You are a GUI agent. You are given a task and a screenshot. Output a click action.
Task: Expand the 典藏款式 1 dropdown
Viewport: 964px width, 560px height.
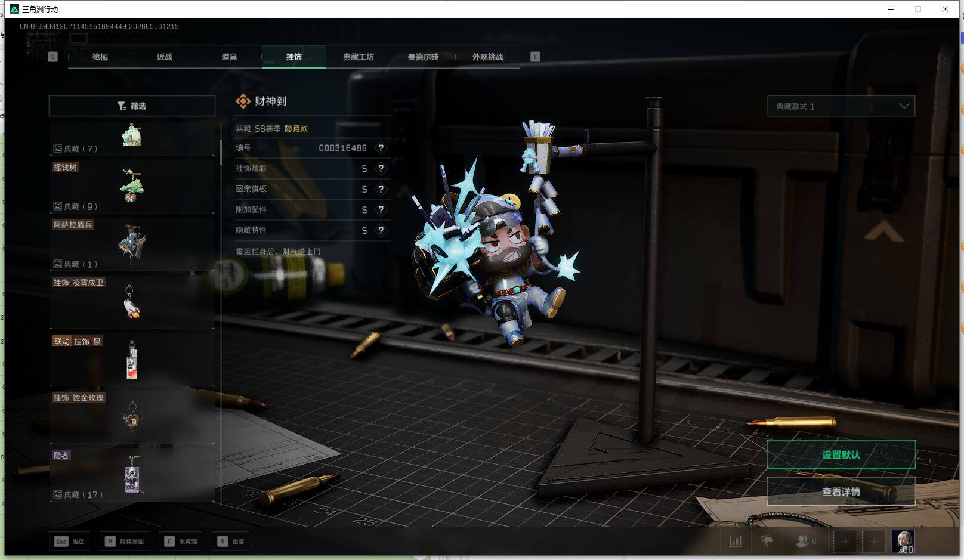pyautogui.click(x=841, y=106)
